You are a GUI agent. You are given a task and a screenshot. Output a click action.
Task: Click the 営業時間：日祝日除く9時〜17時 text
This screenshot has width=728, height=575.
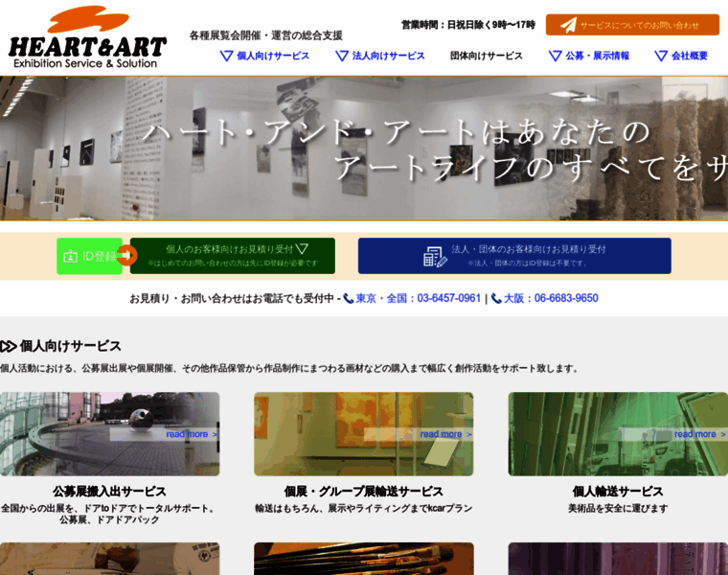tap(468, 25)
